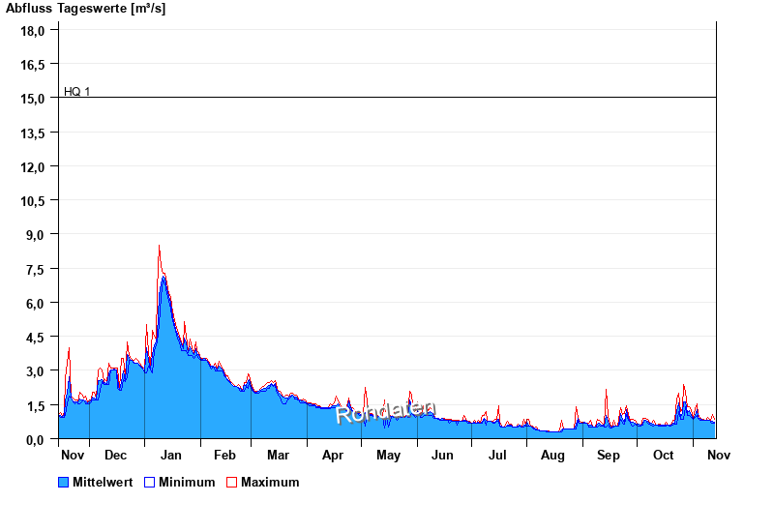Click the Feb label on x-axis

click(224, 455)
